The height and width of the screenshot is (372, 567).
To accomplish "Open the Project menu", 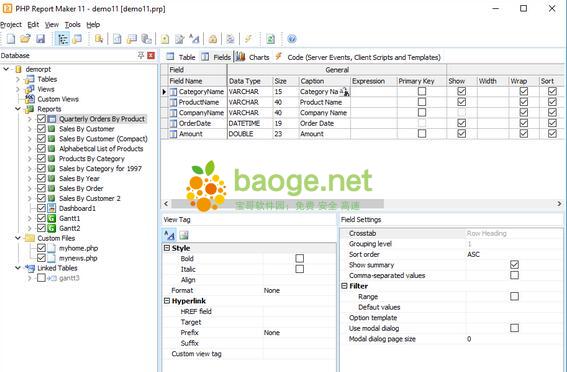I will tap(10, 25).
